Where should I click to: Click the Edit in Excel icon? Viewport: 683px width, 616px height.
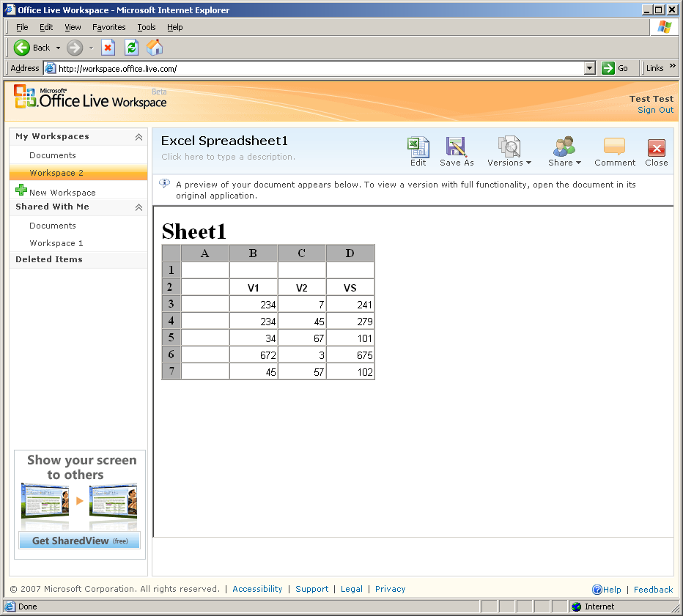tap(418, 146)
